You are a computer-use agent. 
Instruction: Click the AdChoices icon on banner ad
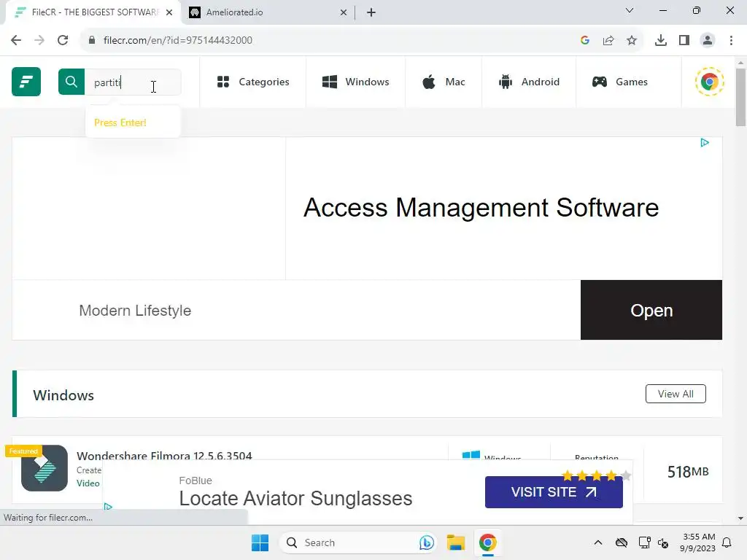tap(705, 142)
